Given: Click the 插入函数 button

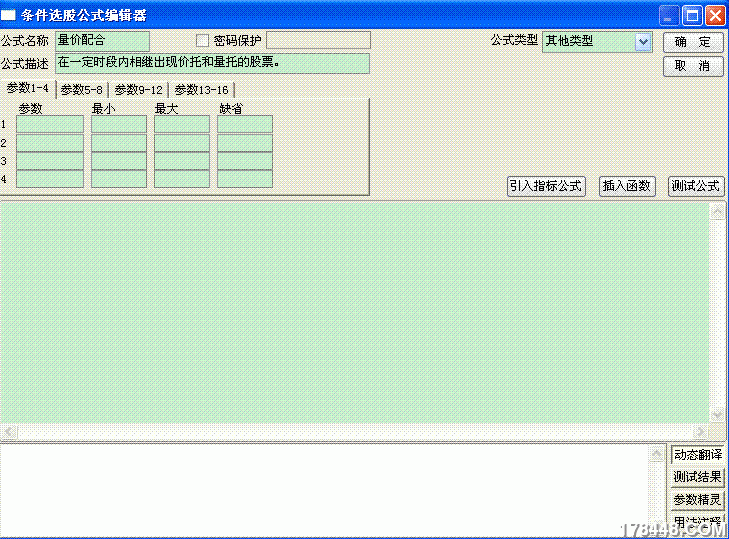Looking at the screenshot, I should [626, 186].
